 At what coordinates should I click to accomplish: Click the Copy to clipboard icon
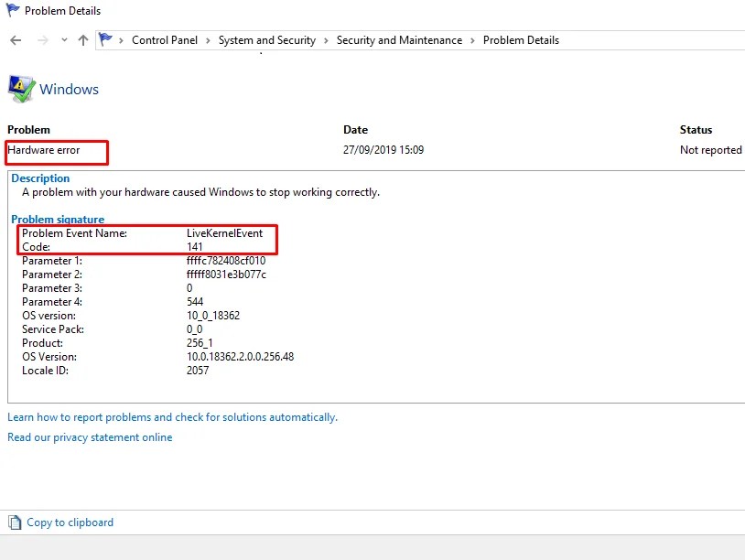pyautogui.click(x=13, y=522)
